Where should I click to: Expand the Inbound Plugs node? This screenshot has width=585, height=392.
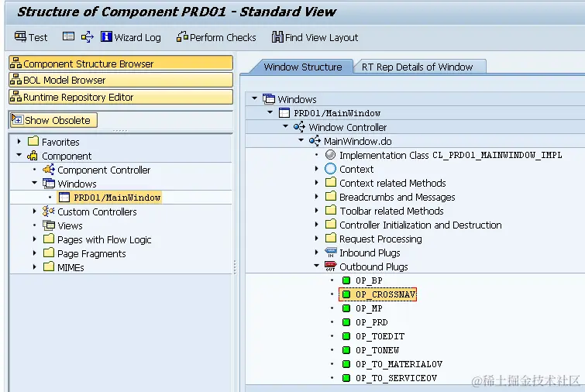click(317, 253)
